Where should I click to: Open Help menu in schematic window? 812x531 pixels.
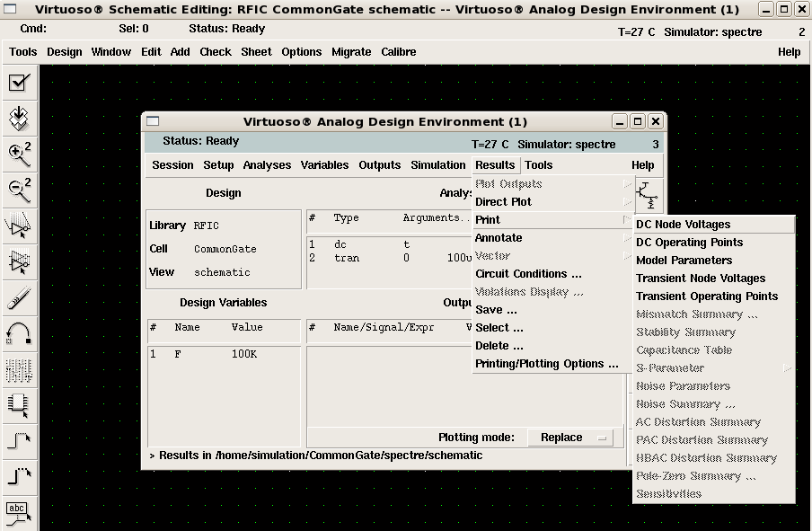click(x=789, y=52)
